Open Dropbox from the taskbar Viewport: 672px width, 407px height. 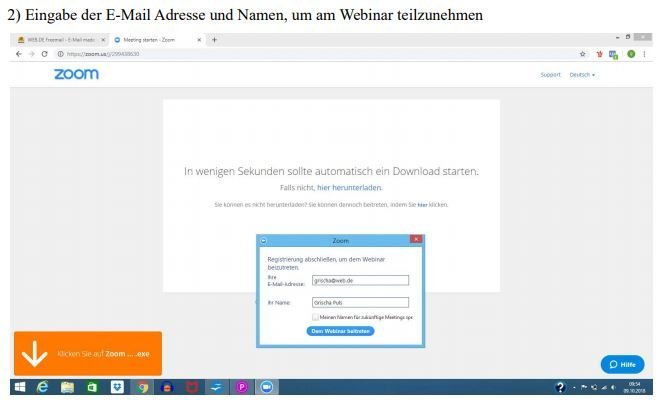(117, 387)
